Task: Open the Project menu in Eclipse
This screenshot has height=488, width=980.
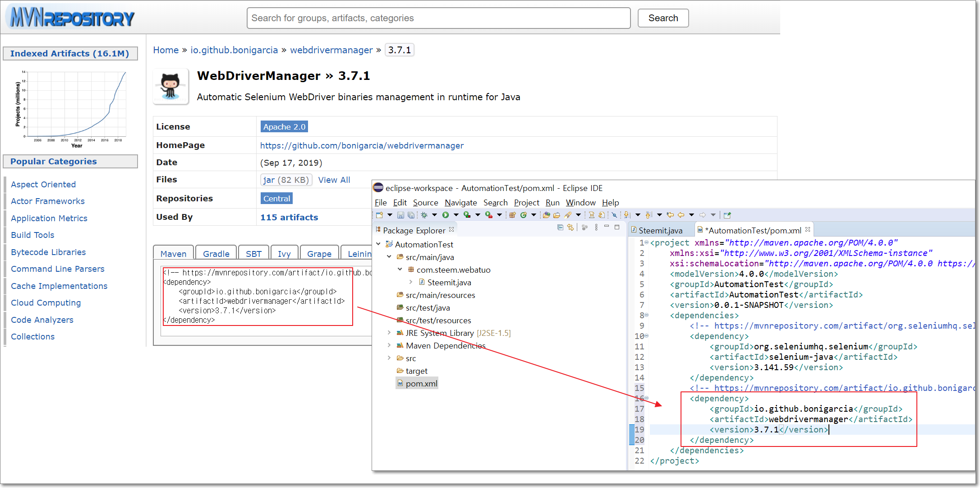Action: (x=526, y=203)
